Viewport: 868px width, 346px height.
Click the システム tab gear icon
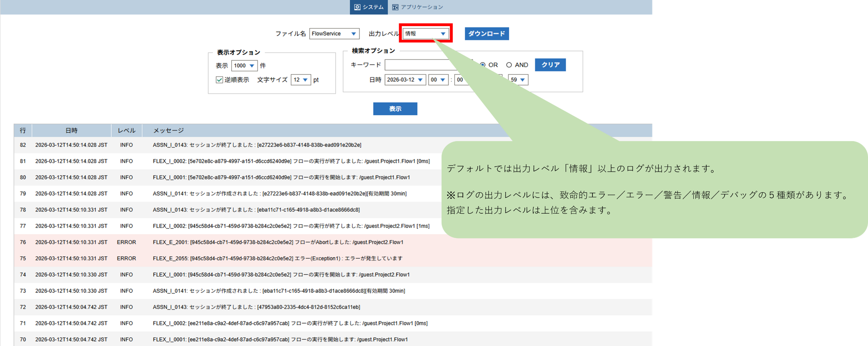click(x=357, y=7)
